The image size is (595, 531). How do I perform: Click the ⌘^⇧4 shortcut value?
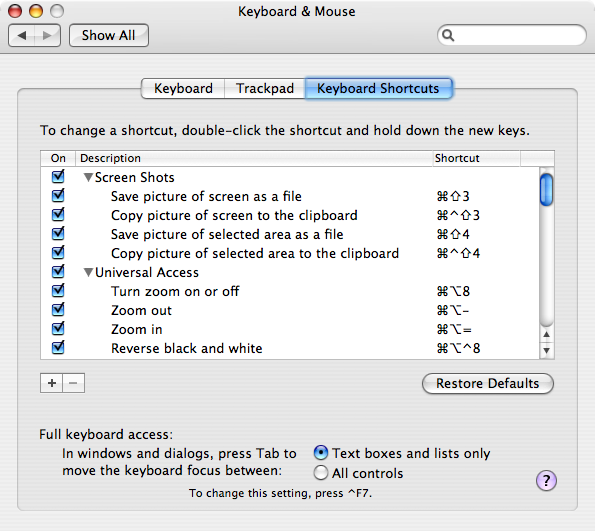pos(458,254)
